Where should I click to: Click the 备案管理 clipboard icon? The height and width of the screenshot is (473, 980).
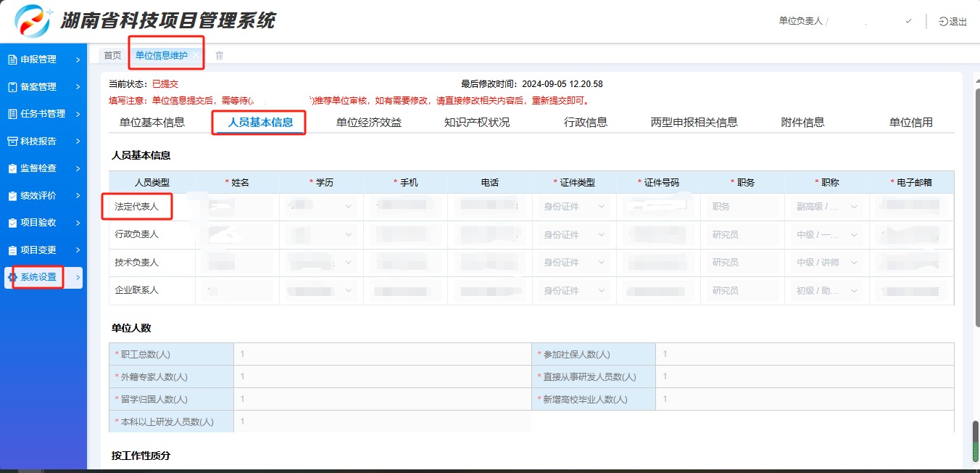12,87
